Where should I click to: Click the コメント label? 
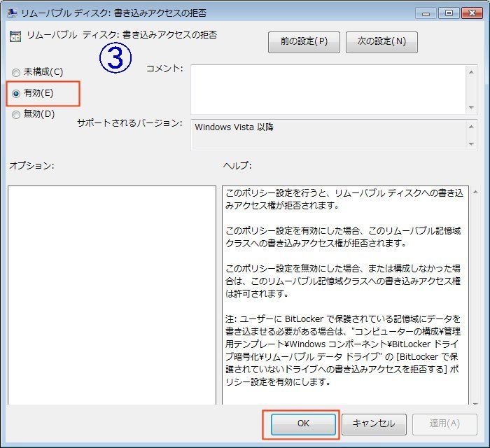pos(164,69)
